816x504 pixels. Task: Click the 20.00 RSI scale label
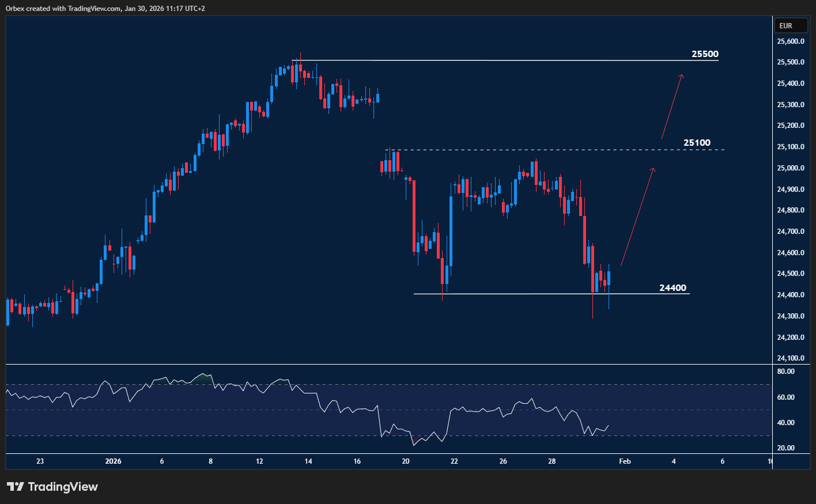[786, 448]
